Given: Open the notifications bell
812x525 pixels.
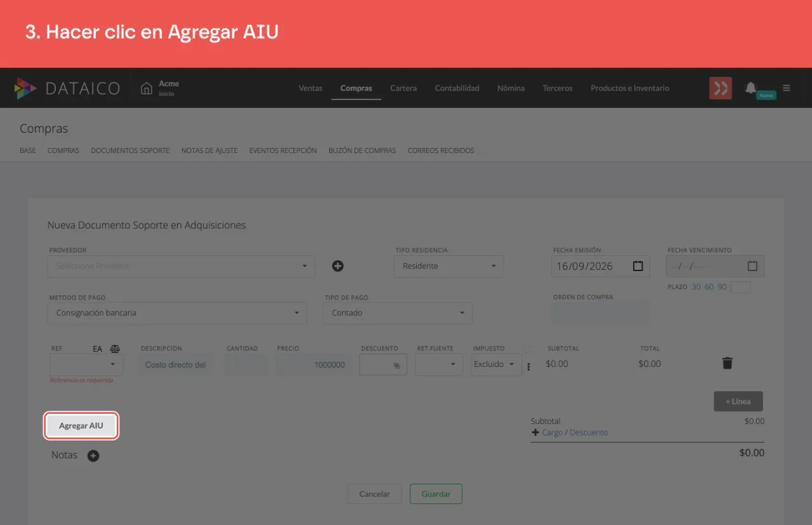Looking at the screenshot, I should [750, 88].
